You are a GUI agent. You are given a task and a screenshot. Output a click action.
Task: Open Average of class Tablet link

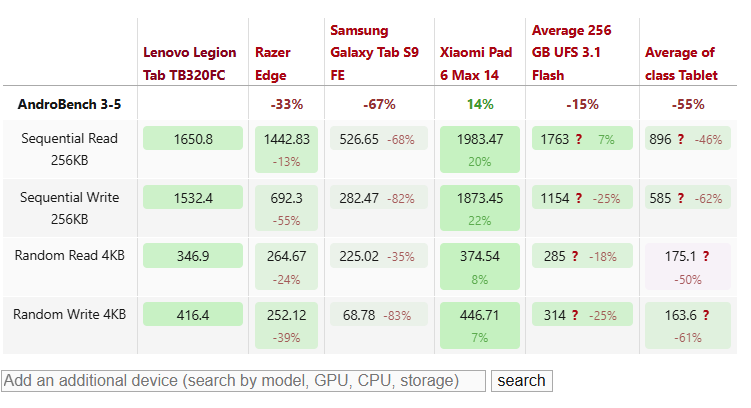[x=681, y=64]
